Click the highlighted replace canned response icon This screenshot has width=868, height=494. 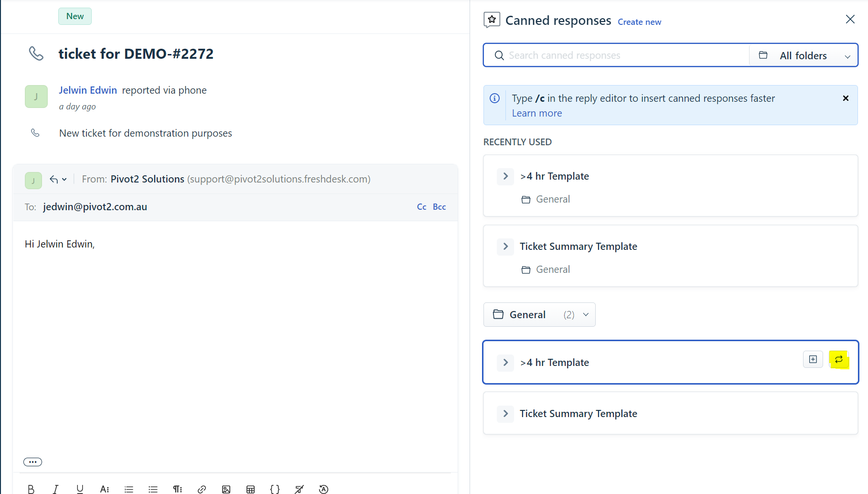840,359
